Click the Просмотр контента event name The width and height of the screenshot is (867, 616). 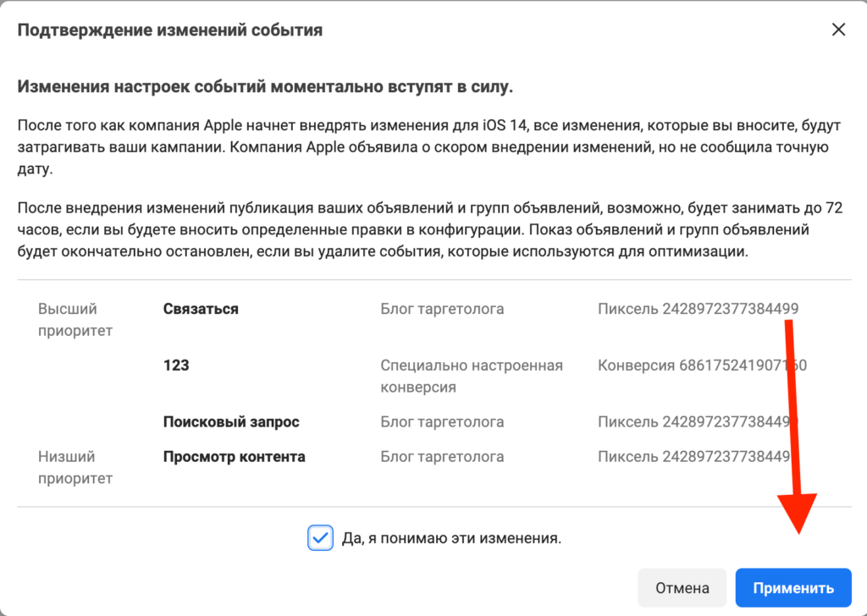[234, 457]
